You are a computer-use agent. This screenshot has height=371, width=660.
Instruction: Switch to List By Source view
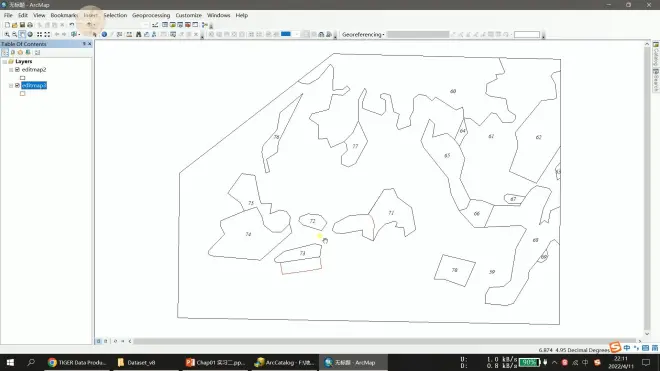pos(13,52)
